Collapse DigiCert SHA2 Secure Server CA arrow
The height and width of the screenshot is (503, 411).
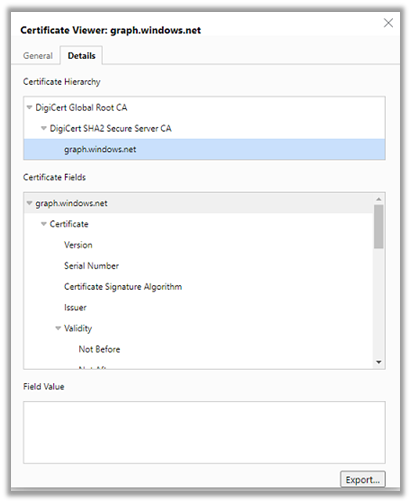44,128
